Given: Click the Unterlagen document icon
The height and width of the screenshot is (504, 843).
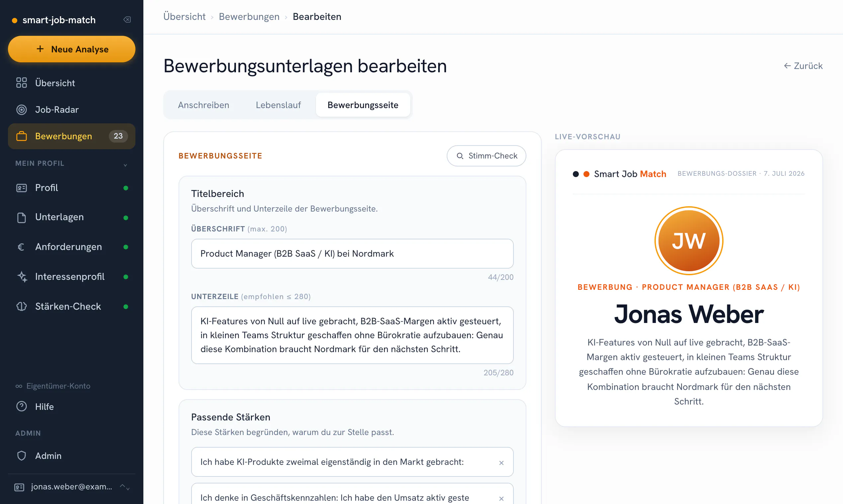Looking at the screenshot, I should pos(22,218).
